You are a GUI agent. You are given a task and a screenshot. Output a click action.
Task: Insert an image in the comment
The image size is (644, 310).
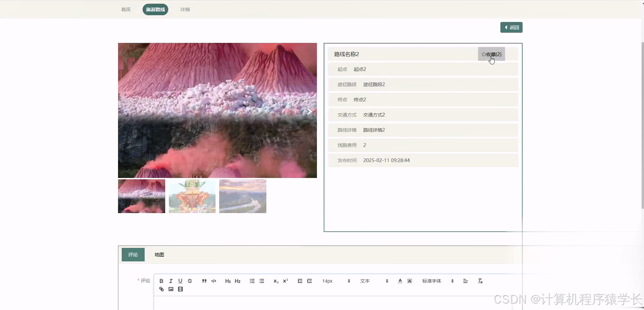171,289
